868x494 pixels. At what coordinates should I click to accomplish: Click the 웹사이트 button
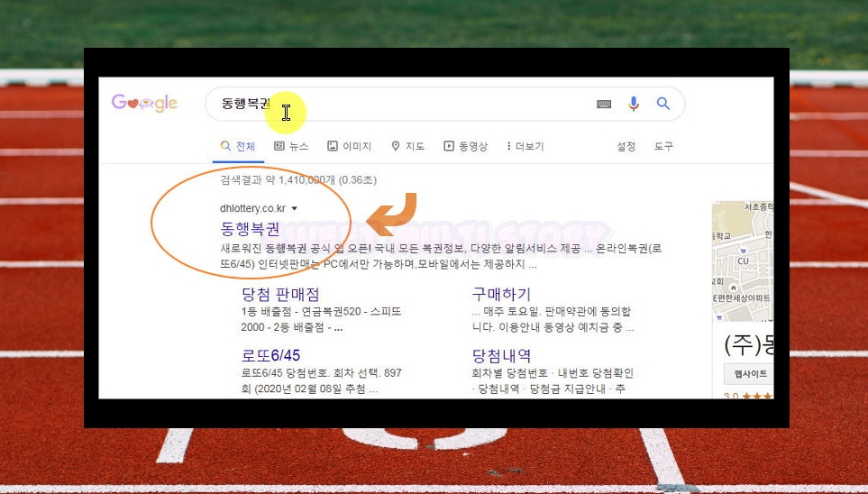tap(748, 374)
